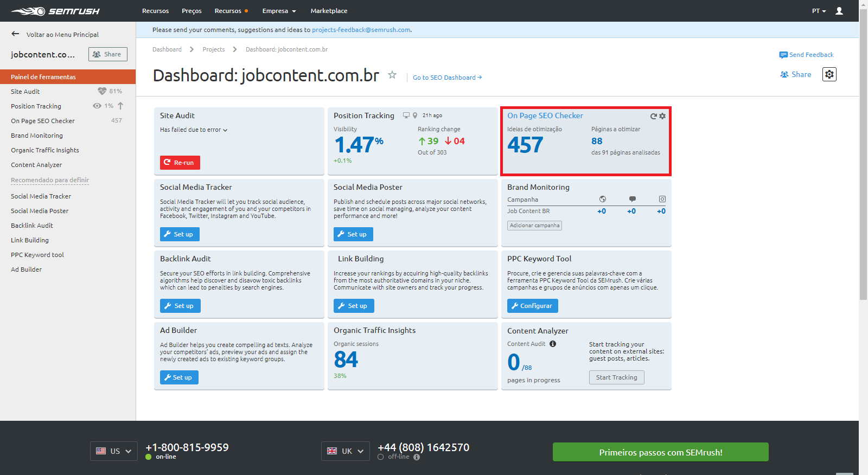This screenshot has height=475, width=868.
Task: Open On Page SEO Checker in sidebar
Action: pos(43,121)
